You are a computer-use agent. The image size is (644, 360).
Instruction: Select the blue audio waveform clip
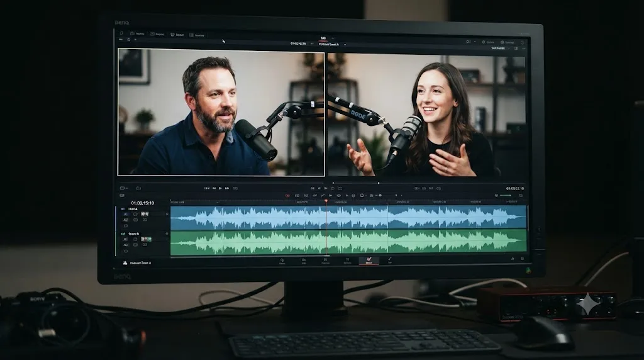tap(348, 217)
